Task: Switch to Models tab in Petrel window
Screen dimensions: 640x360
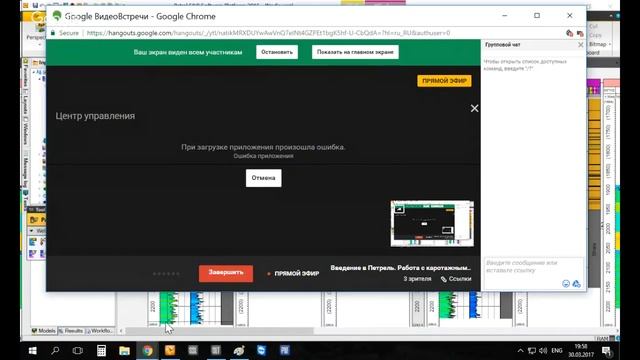Action: (x=44, y=331)
